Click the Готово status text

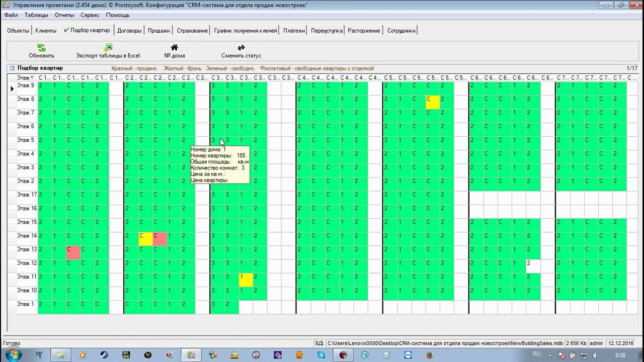tap(12, 343)
